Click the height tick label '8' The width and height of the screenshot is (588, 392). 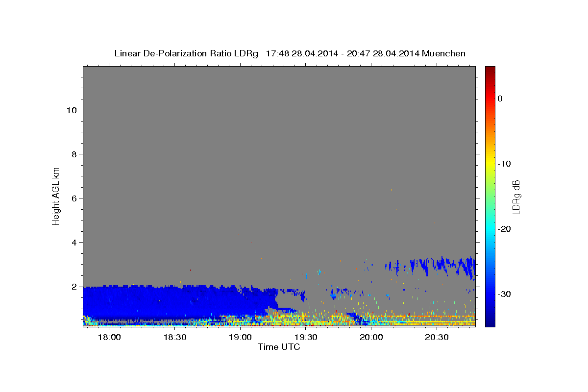(x=74, y=154)
